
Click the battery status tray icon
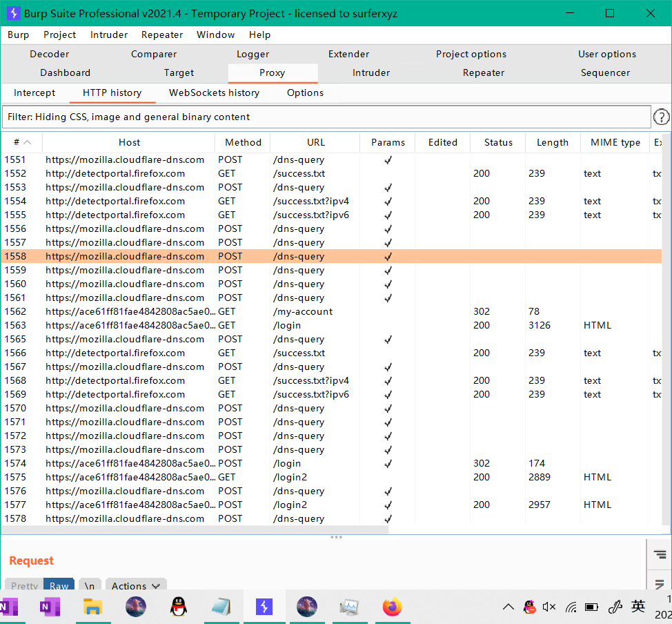point(591,607)
